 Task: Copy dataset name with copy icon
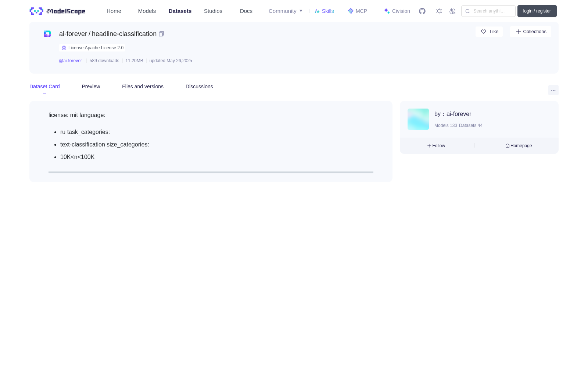tap(161, 34)
